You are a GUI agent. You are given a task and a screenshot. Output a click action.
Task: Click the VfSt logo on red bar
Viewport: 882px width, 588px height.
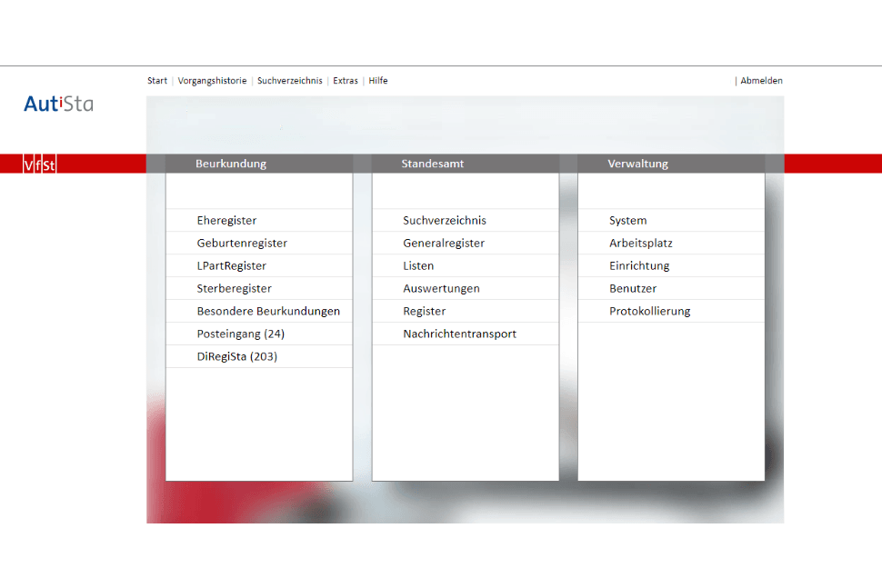tap(40, 164)
